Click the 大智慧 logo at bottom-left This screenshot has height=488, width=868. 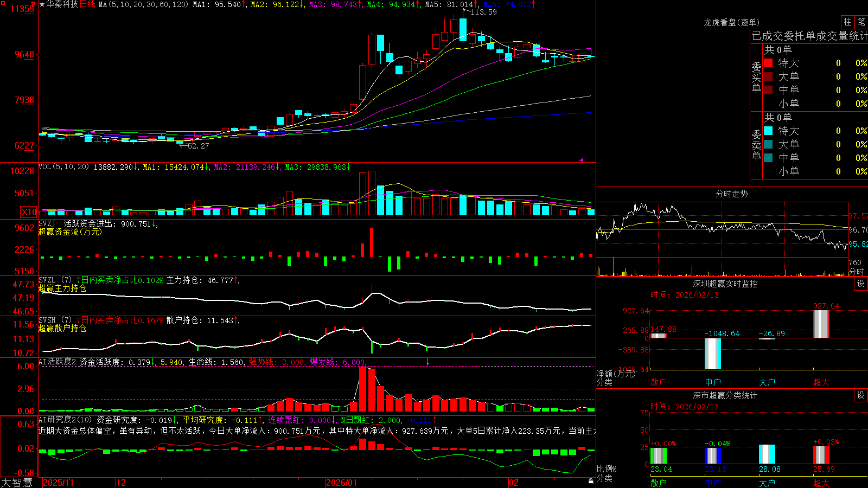16,483
